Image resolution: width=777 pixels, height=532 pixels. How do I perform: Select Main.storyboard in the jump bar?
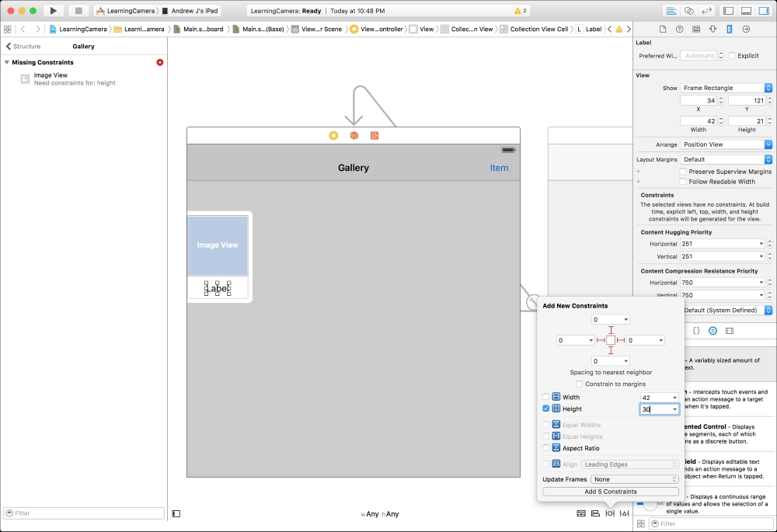(x=204, y=29)
